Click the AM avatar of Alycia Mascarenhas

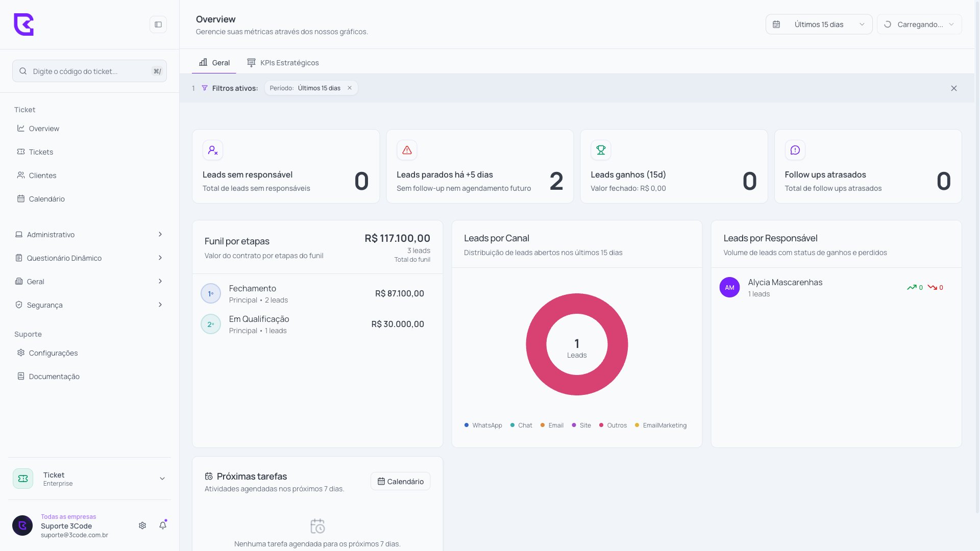[729, 287]
